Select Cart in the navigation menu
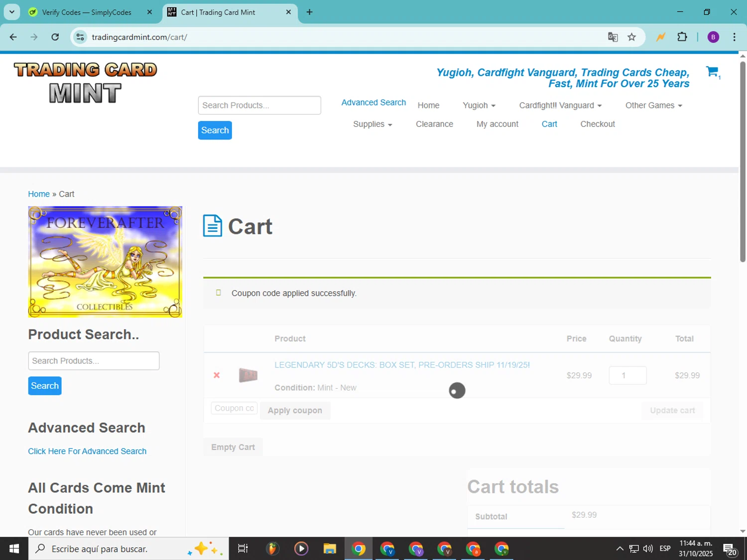Screen dimensions: 747x560 (549, 124)
